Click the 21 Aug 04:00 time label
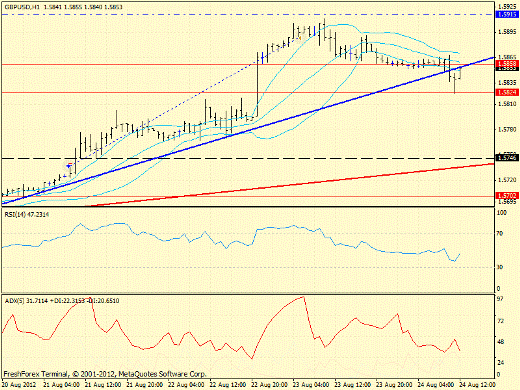 pos(61,385)
